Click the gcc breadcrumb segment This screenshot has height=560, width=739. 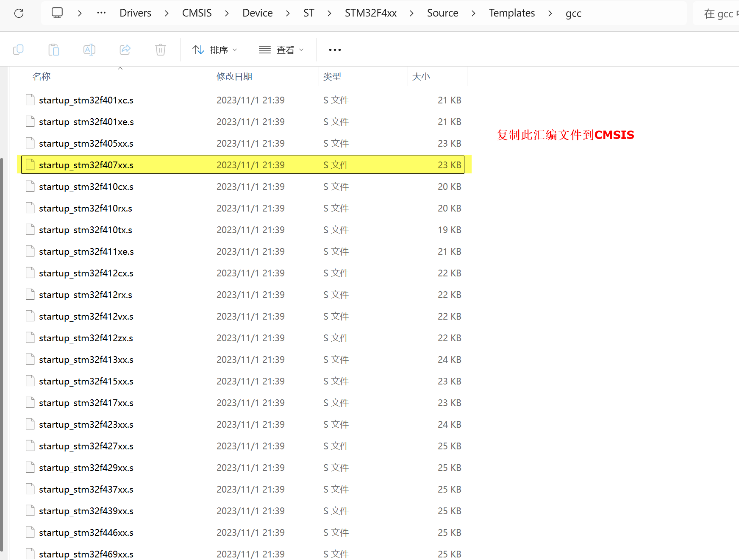[x=573, y=13]
